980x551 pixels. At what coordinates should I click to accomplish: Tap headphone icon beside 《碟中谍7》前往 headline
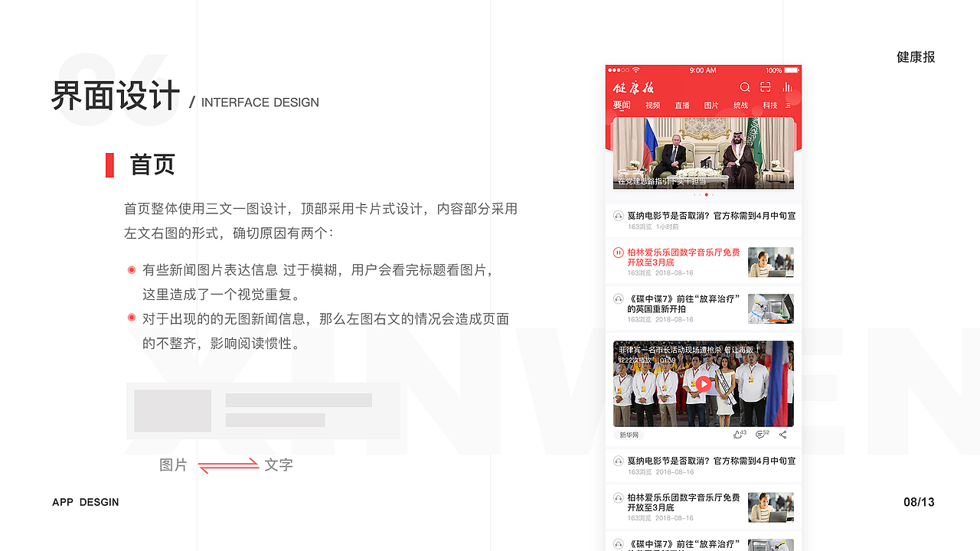[x=619, y=299]
